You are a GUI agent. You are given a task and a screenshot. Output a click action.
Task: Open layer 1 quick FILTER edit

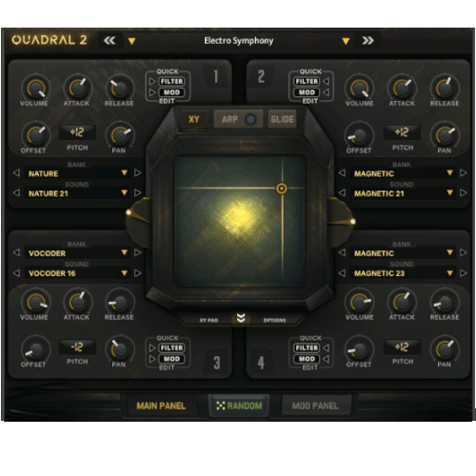(x=171, y=81)
